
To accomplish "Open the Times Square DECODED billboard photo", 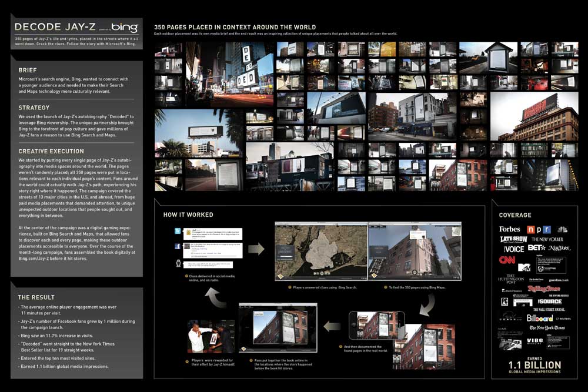I will coord(229,75).
